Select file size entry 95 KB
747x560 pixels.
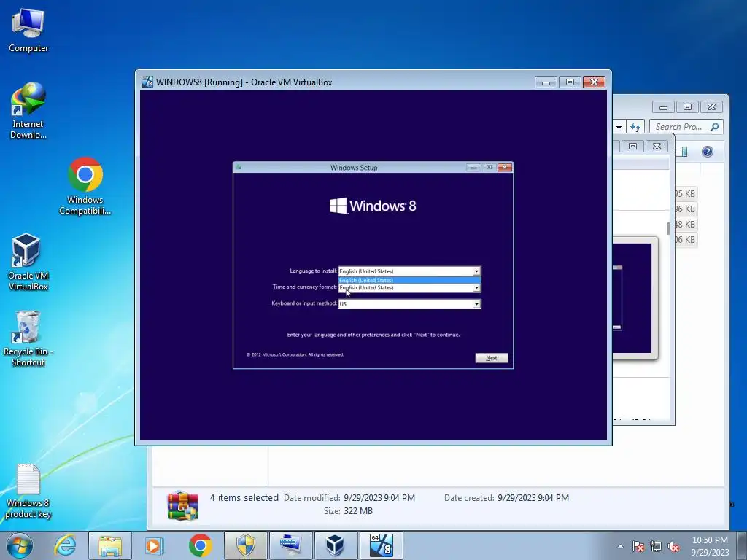[x=684, y=194]
